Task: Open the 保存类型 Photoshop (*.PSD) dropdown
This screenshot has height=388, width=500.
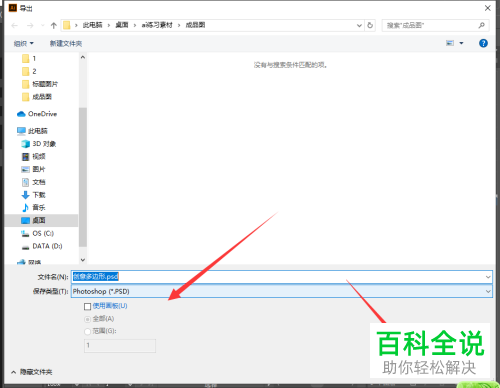Action: tap(282, 291)
